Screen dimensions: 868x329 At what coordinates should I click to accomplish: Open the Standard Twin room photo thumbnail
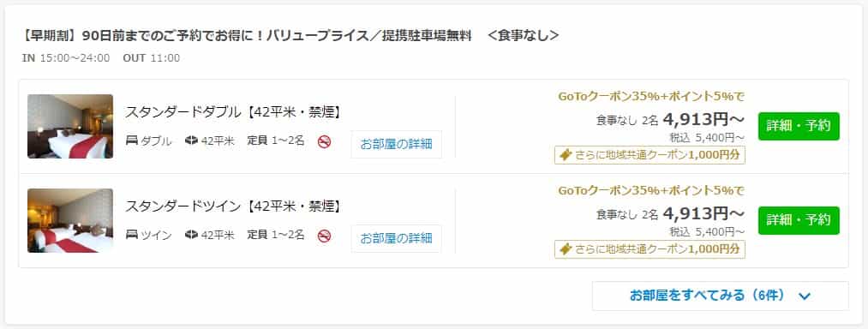point(70,220)
